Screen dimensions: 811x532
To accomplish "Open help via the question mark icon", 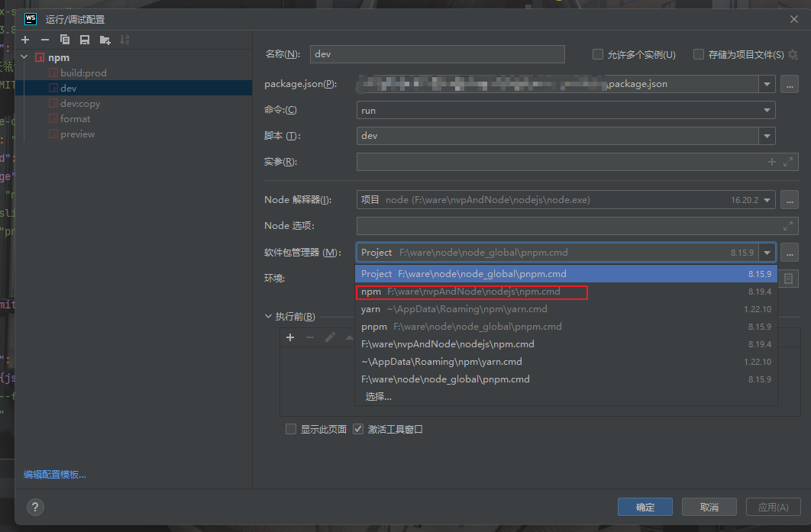I will (35, 507).
